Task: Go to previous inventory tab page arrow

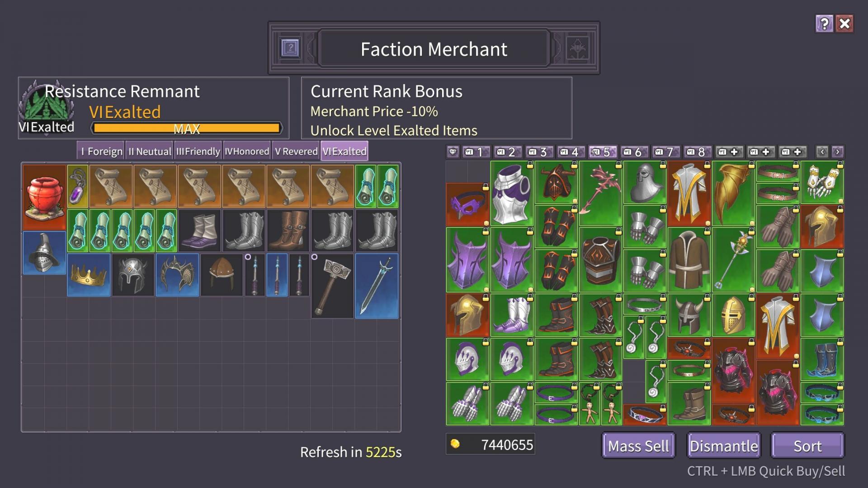Action: click(x=822, y=152)
